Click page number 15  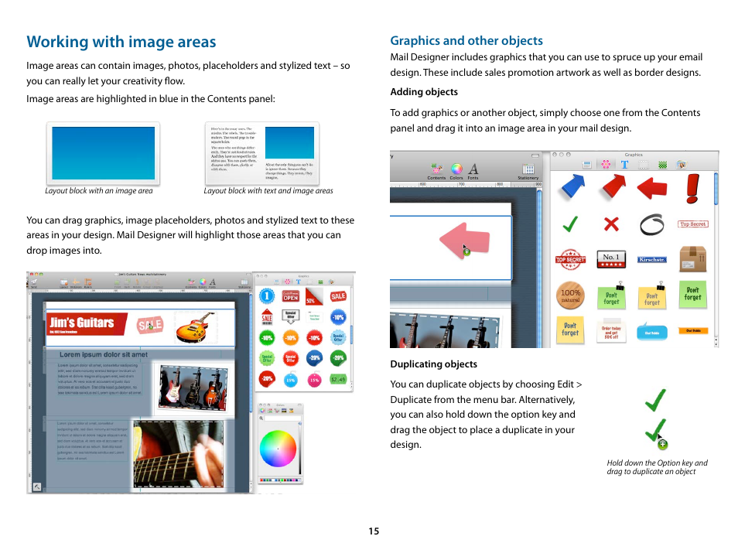click(x=374, y=531)
